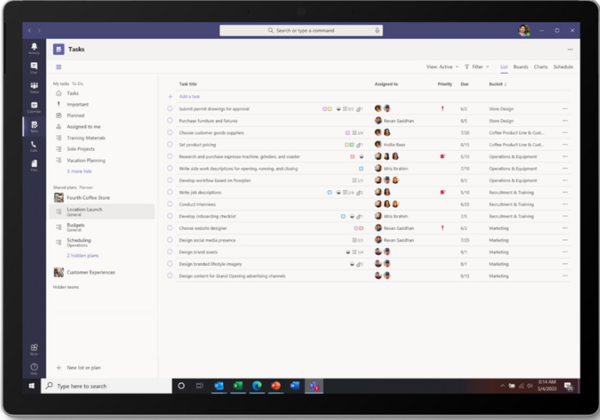The image size is (600, 420).
Task: Click the Windows Type here to search box
Action: point(107,386)
